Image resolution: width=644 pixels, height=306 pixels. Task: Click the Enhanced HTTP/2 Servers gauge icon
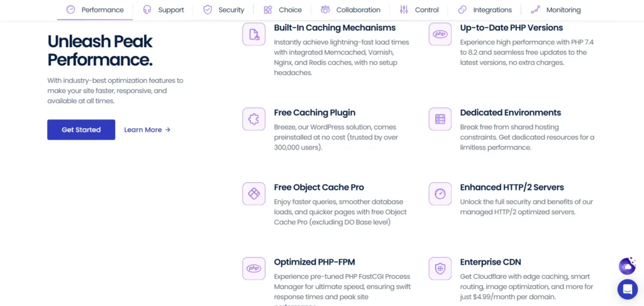(x=440, y=194)
